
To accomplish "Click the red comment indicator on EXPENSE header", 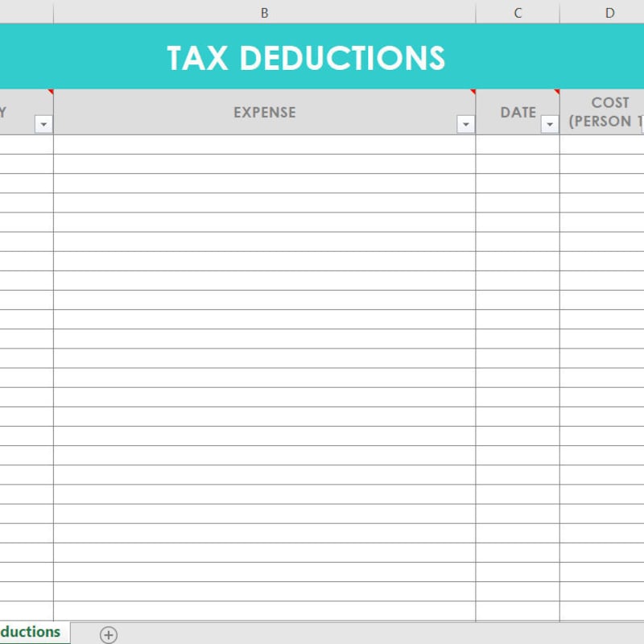I will (x=473, y=93).
